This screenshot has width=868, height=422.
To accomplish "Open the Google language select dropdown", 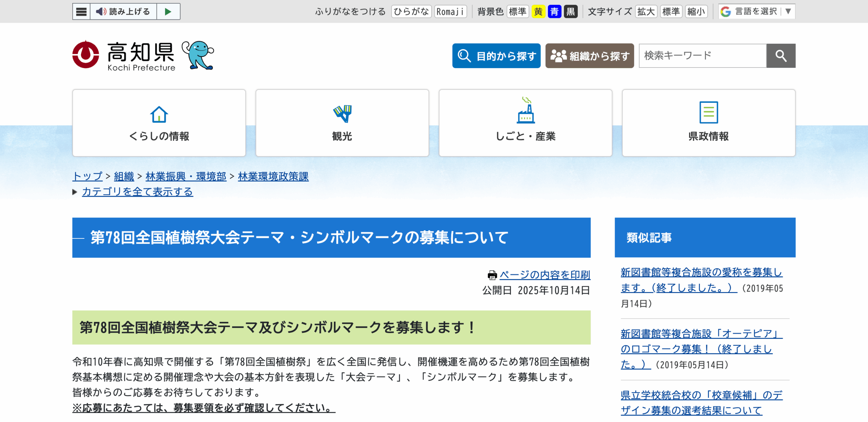I will point(756,12).
